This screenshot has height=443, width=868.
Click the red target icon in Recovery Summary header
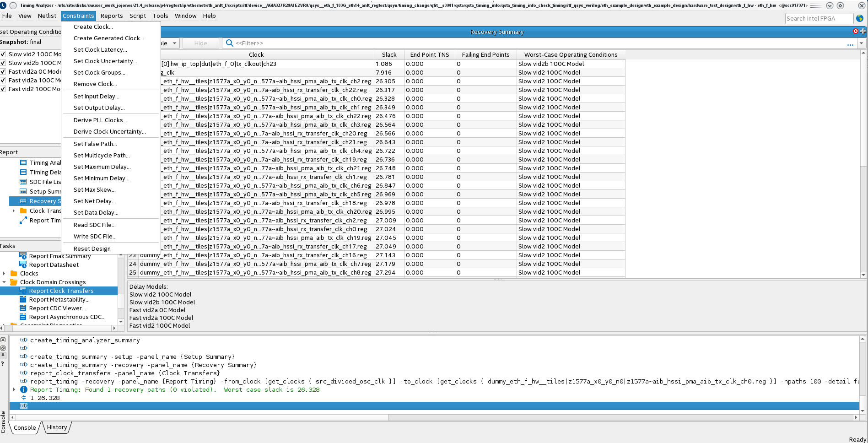click(856, 31)
